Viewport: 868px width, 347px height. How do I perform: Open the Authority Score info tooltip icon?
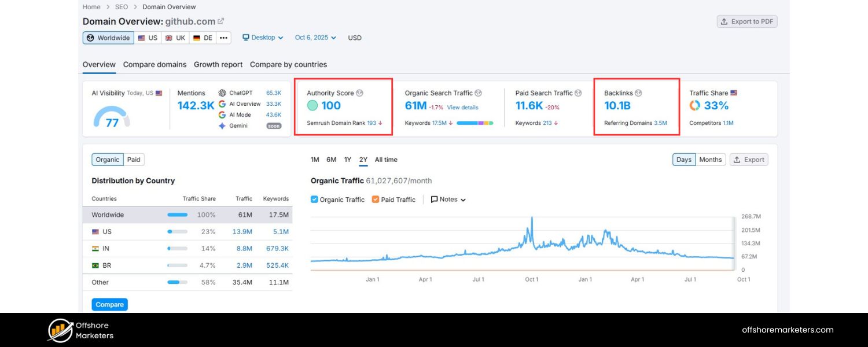(360, 93)
